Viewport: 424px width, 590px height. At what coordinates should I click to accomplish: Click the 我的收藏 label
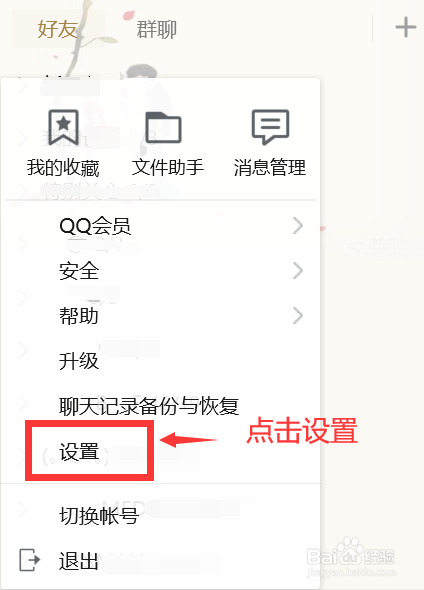coord(63,167)
